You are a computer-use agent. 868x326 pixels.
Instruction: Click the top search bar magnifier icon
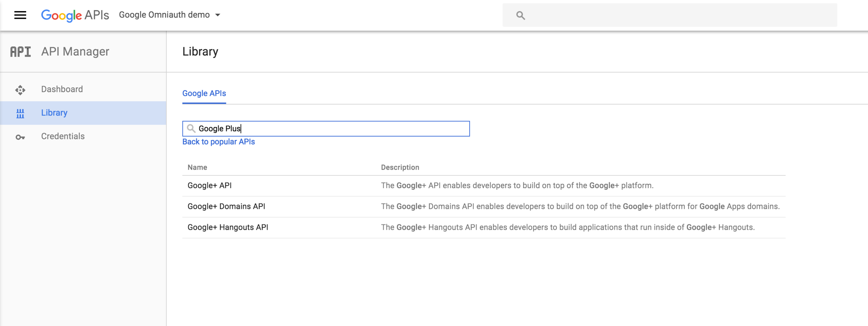pos(520,15)
